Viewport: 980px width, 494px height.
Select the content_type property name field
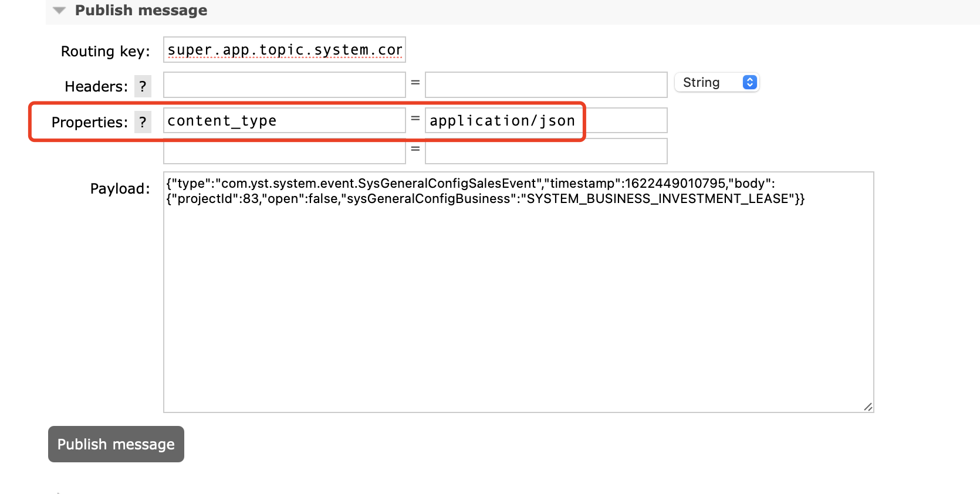284,121
